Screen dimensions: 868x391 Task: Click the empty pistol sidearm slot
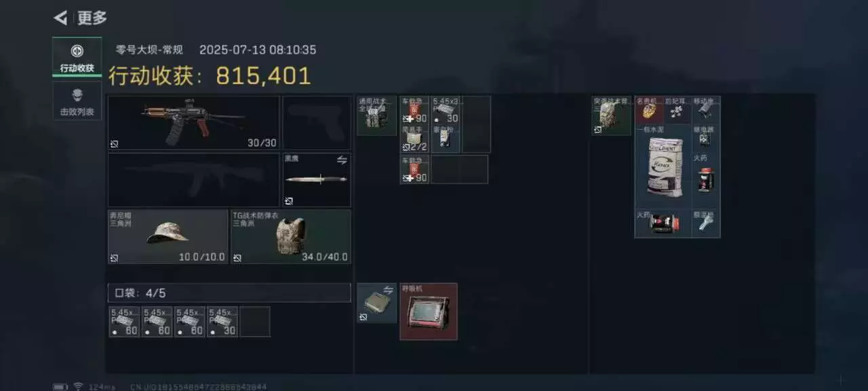coord(317,123)
